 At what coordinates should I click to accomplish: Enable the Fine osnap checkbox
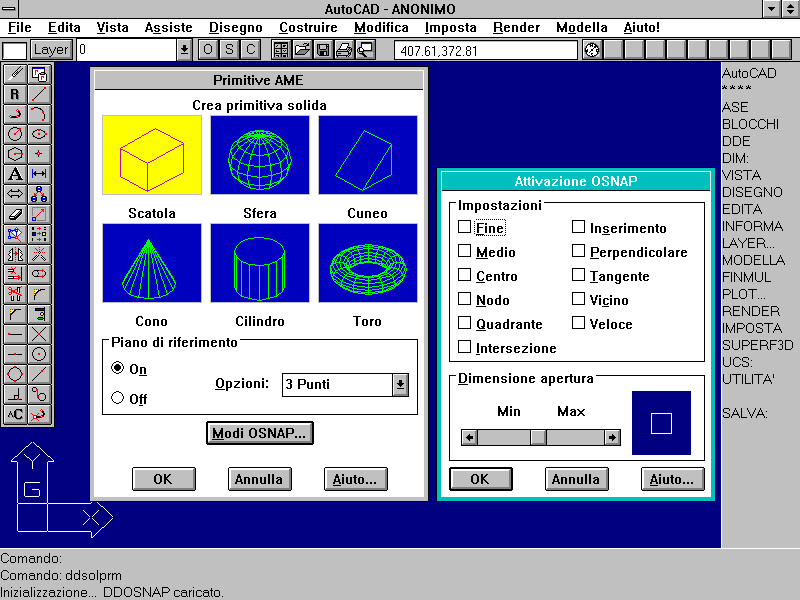coord(464,227)
